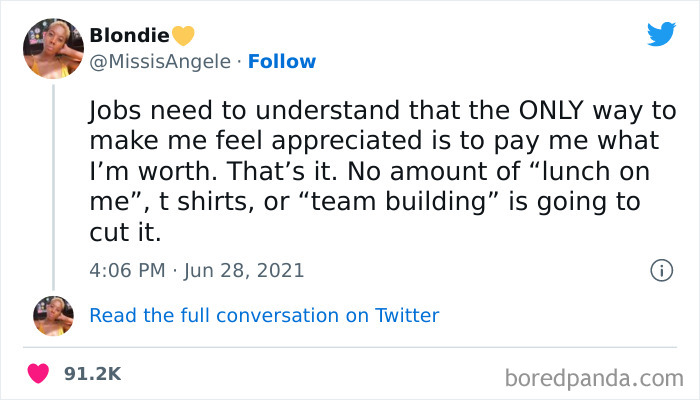Open the 4:06 PM timestamp
Image resolution: width=700 pixels, height=400 pixels.
[126, 270]
